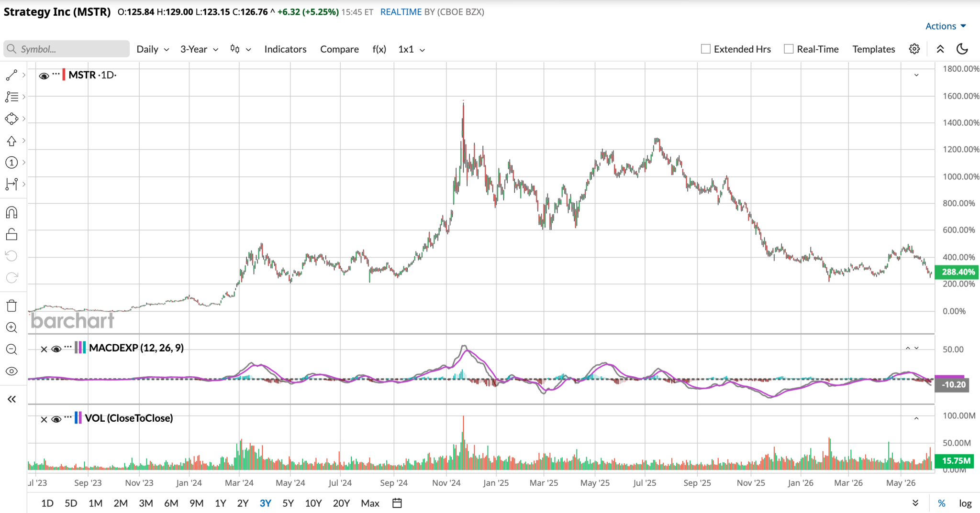Enable the Extended Hrs checkbox

(x=705, y=49)
